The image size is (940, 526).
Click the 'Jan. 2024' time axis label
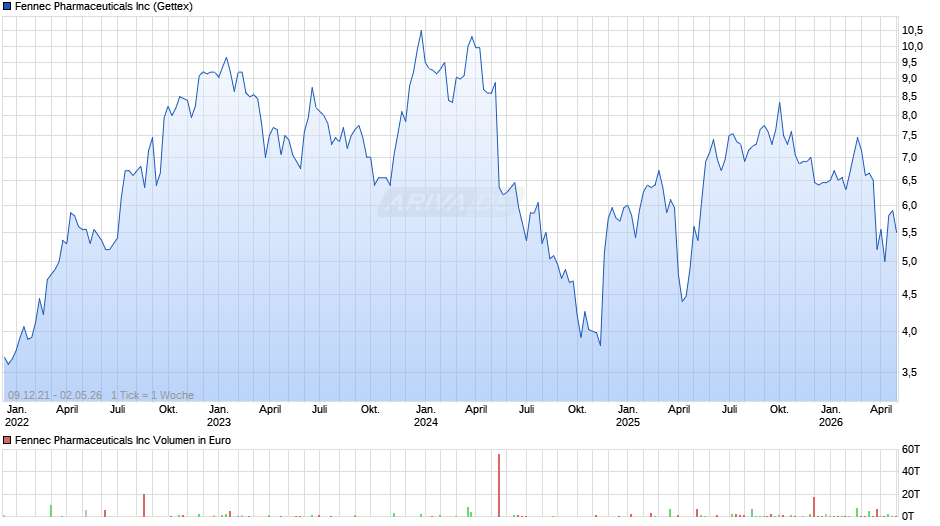(x=426, y=416)
